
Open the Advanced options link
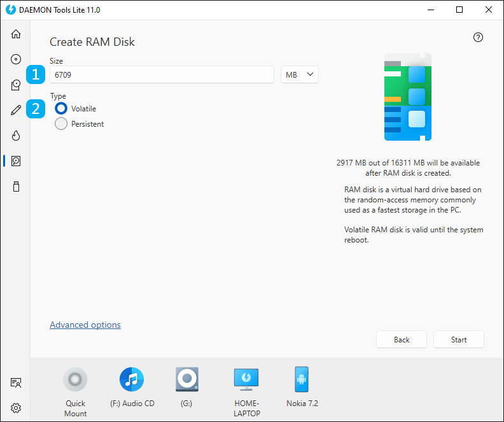tap(85, 325)
